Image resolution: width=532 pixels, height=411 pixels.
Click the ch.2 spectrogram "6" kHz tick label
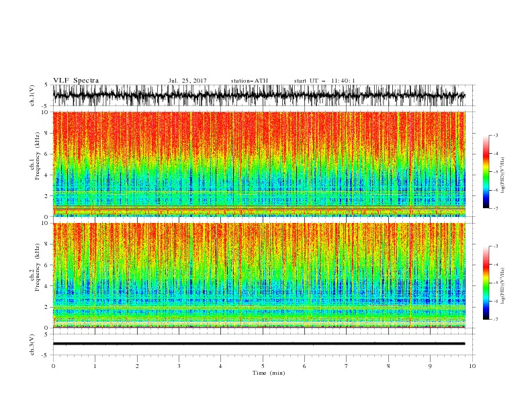tap(47, 265)
